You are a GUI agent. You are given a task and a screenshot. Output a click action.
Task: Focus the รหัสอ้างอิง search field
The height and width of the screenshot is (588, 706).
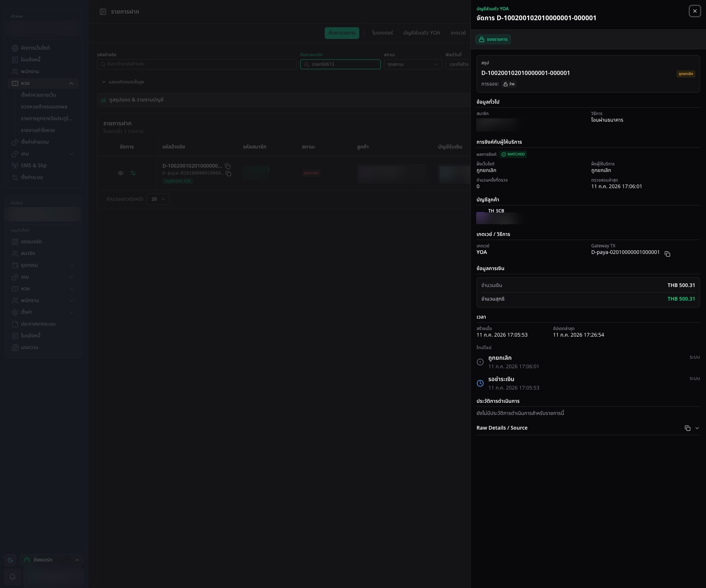197,64
